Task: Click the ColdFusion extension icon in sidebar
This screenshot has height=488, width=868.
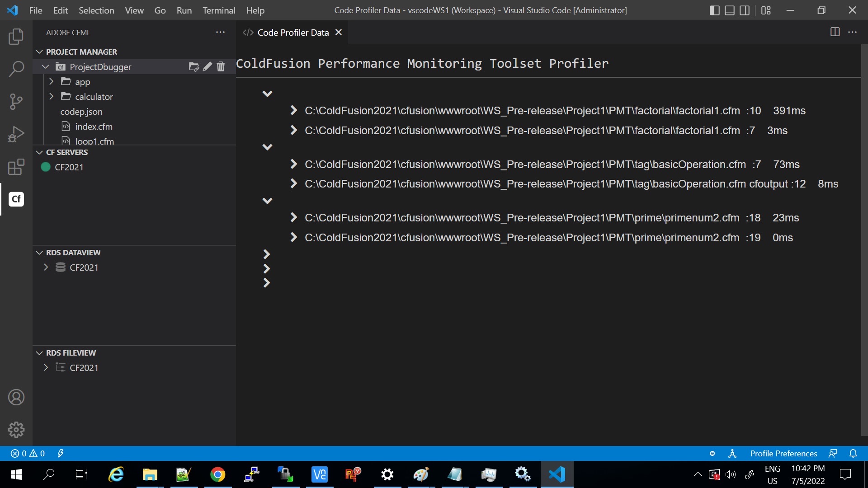Action: tap(16, 198)
